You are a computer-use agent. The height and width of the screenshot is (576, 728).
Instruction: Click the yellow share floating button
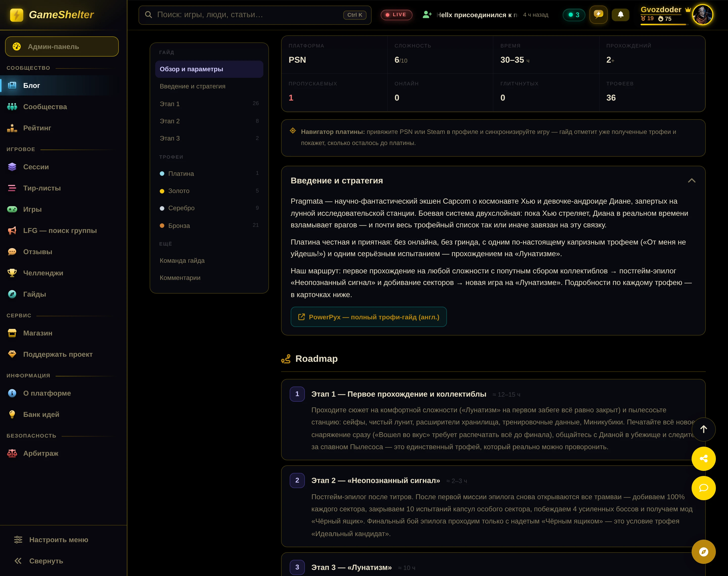click(703, 459)
